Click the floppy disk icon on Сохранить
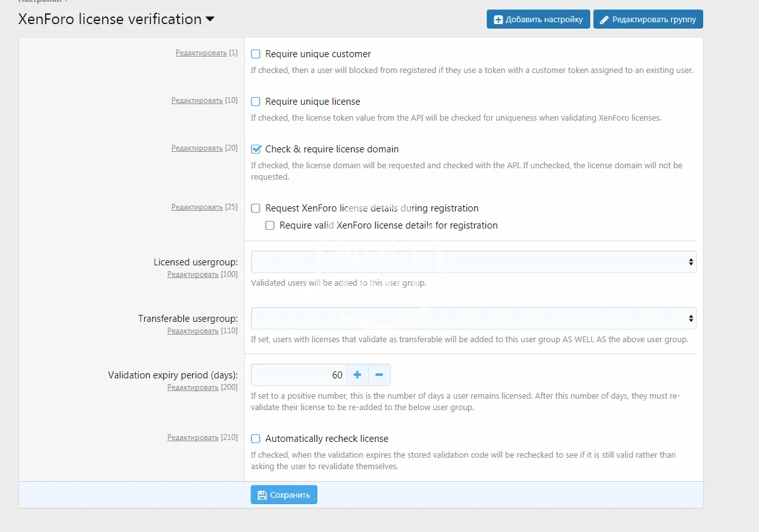 pyautogui.click(x=261, y=495)
